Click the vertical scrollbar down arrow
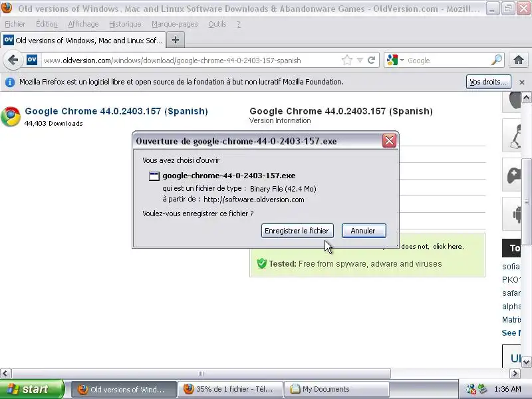The width and height of the screenshot is (532, 399). (526, 362)
